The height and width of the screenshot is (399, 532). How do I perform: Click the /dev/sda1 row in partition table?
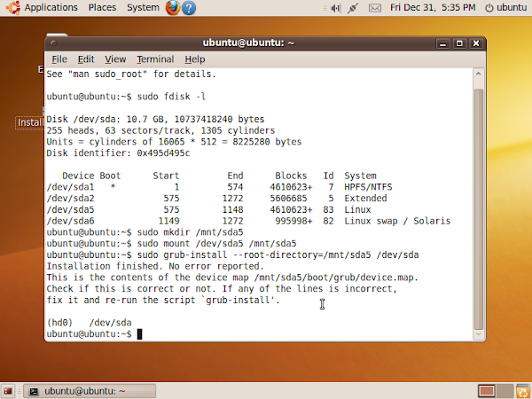click(x=219, y=187)
